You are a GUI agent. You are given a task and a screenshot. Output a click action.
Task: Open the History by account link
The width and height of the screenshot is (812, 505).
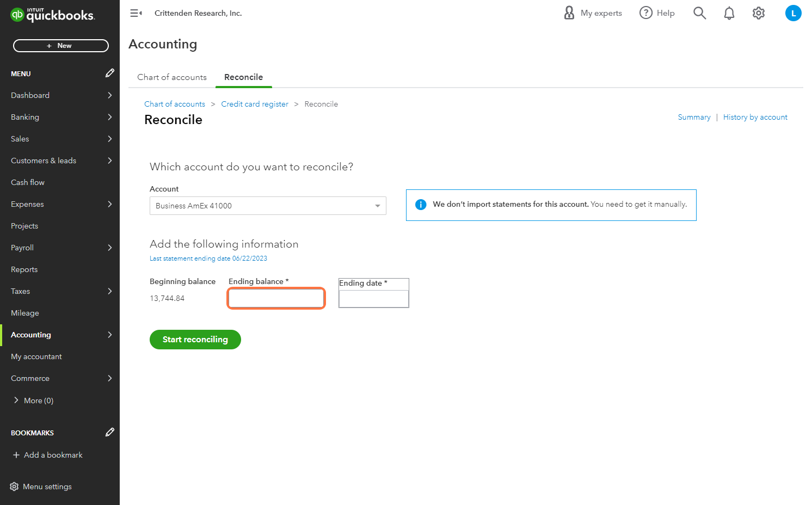click(755, 117)
